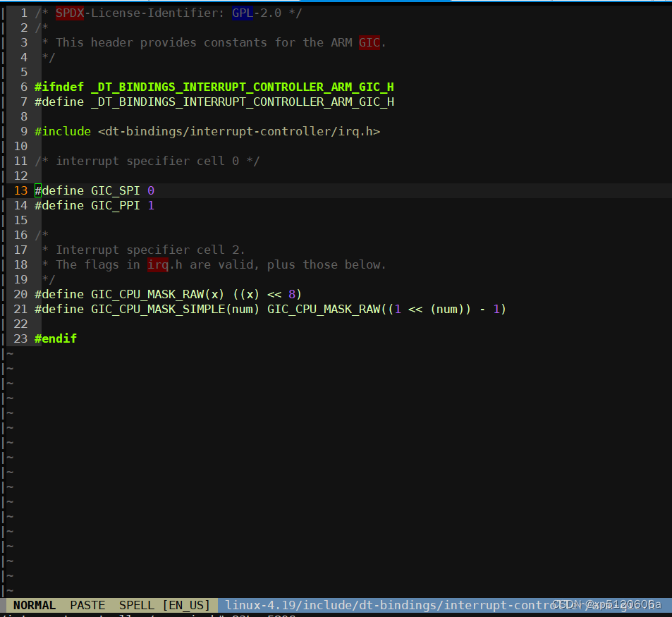672x617 pixels.
Task: Click the #endif directive on line 23
Action: pos(56,339)
